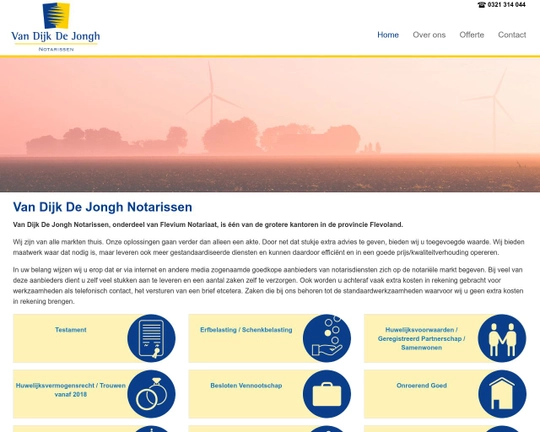Image resolution: width=540 pixels, height=432 pixels.
Task: Click the couple holding hands icon
Action: click(502, 338)
